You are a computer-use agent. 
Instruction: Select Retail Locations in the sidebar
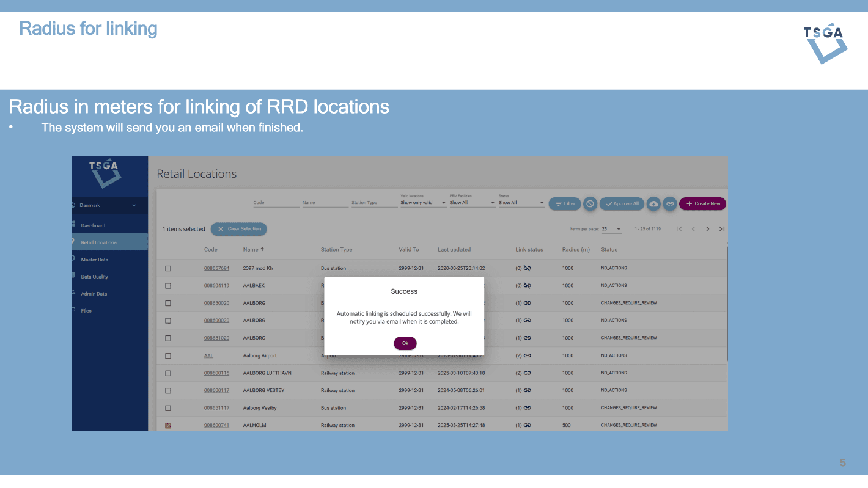pyautogui.click(x=109, y=242)
